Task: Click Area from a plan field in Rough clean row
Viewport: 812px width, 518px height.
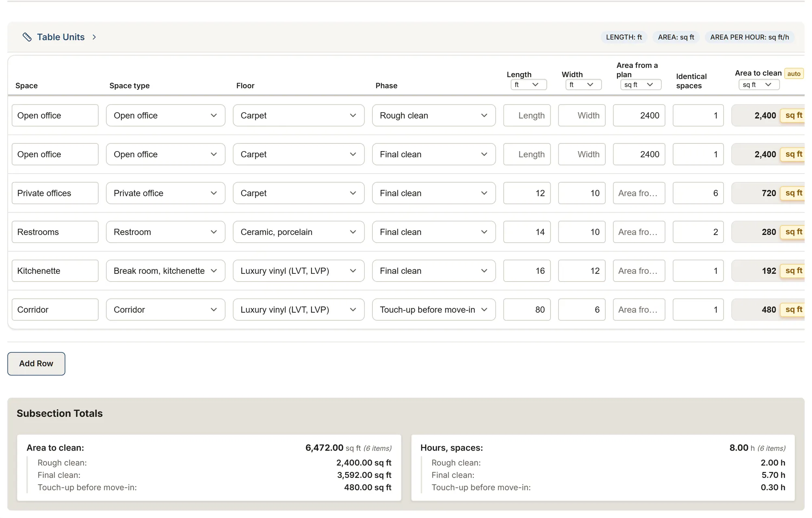Action: (639, 115)
